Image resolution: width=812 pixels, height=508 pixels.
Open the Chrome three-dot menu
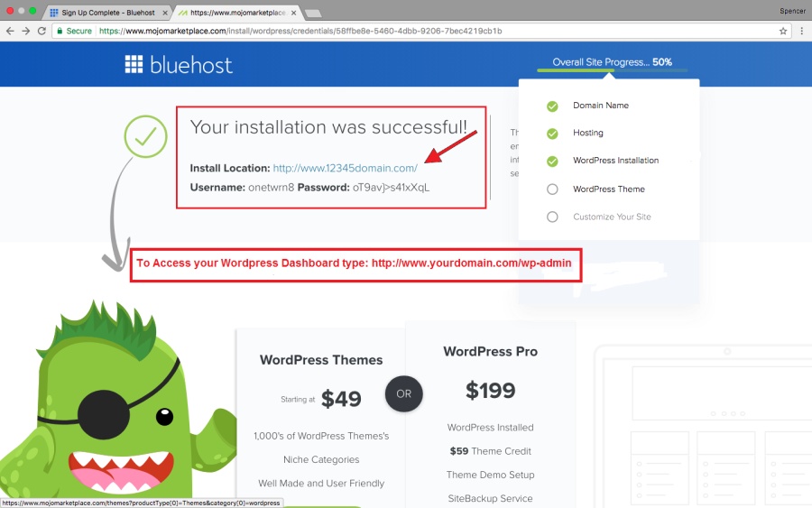pos(802,31)
